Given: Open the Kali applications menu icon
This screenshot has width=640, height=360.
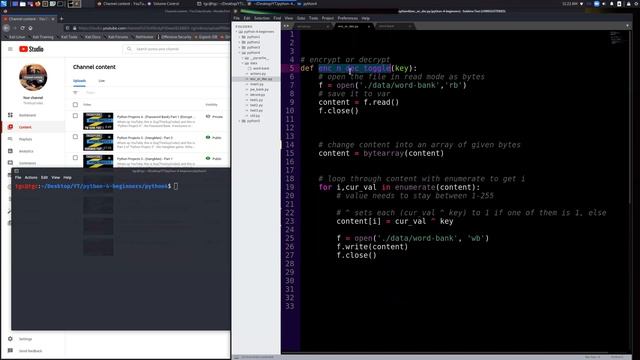Looking at the screenshot, I should (4, 4).
